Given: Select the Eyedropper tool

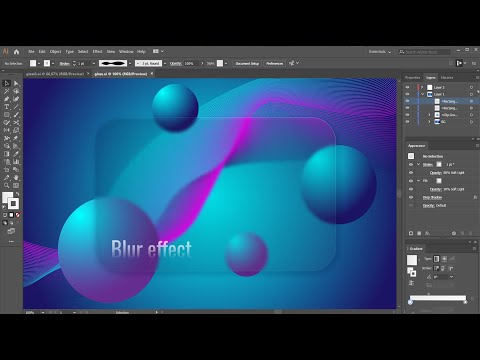Looking at the screenshot, I should coord(16,154).
